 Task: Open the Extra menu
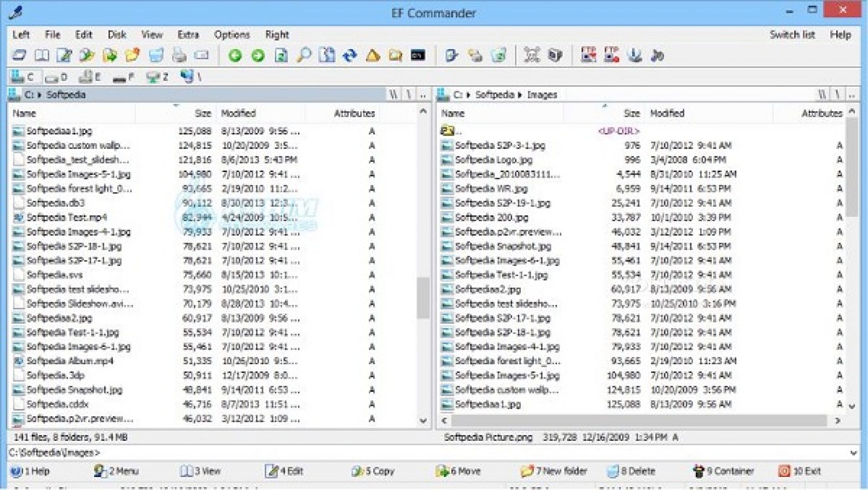(188, 35)
